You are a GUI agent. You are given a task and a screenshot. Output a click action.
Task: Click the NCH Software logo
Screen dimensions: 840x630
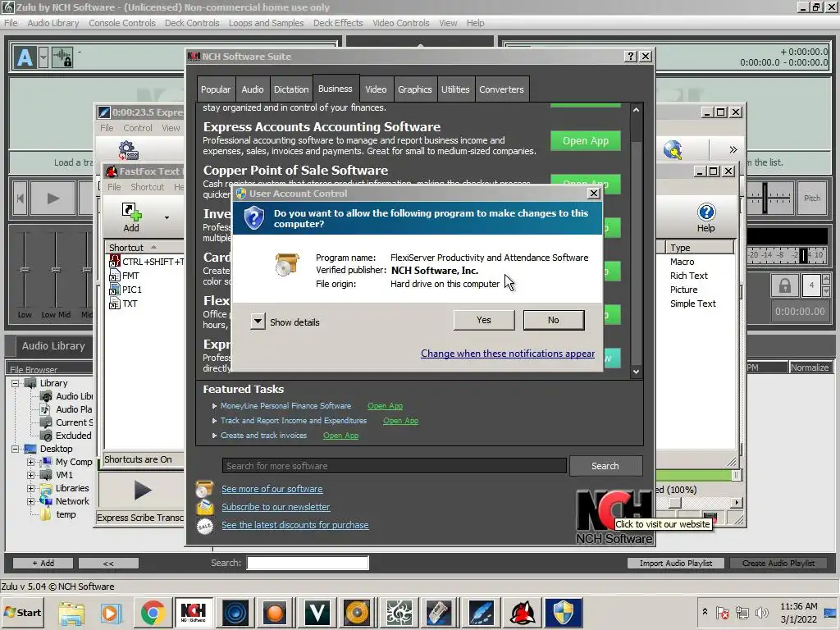point(614,517)
